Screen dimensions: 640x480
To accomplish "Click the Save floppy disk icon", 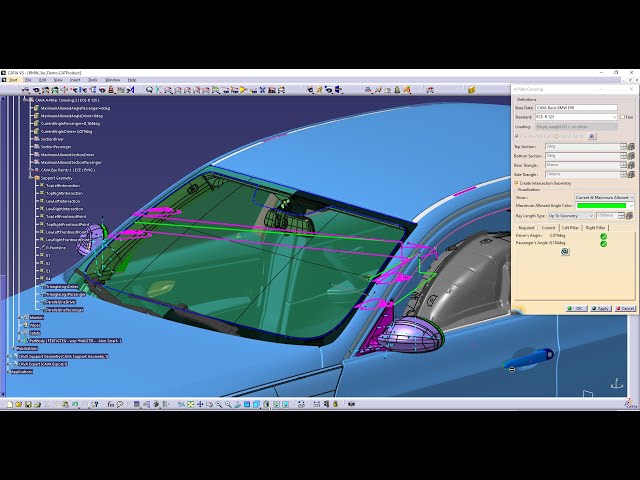I will click(x=28, y=404).
